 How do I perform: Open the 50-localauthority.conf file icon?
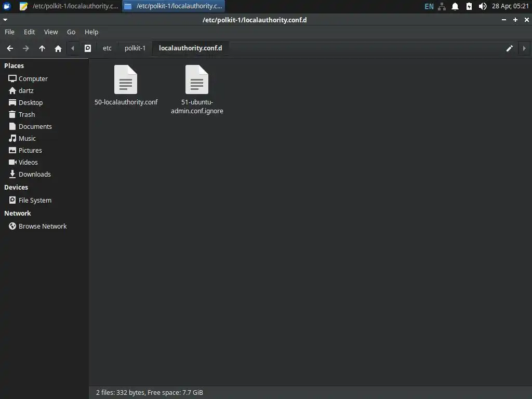[126, 79]
